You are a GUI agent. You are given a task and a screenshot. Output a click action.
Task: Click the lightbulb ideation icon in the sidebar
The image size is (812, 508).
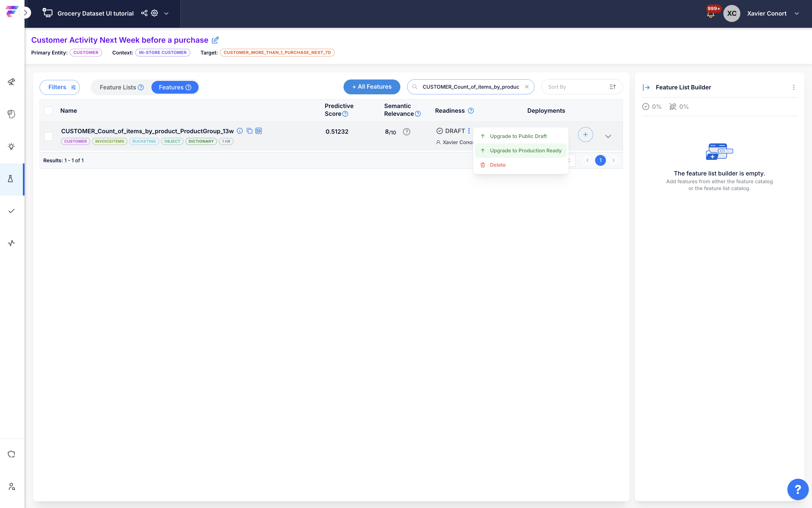pyautogui.click(x=11, y=146)
